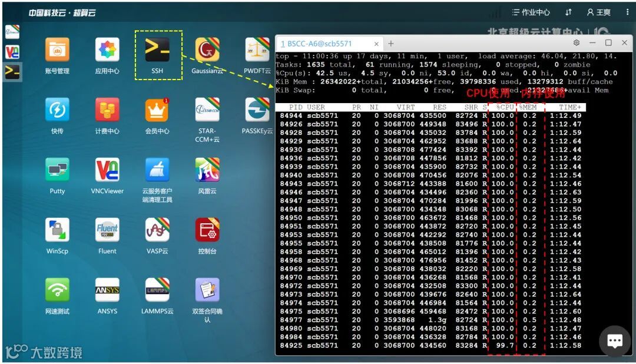This screenshot has width=636, height=364.
Task: Select process row with PID 84984
Action: (x=430, y=337)
